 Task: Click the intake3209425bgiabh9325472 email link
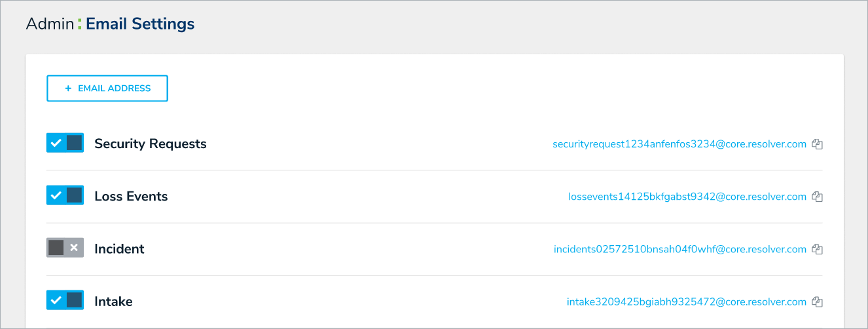click(687, 302)
